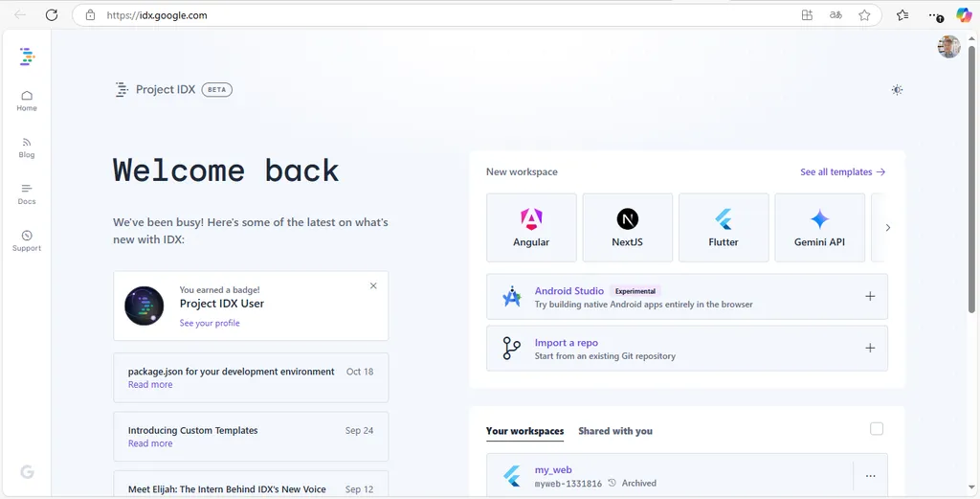980x499 pixels.
Task: Click the Sep 24 date text
Action: (360, 430)
